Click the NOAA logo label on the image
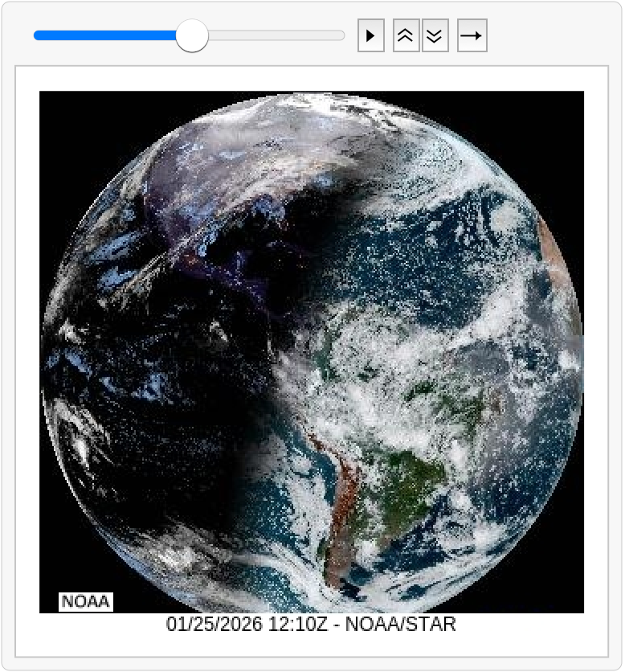625x672 pixels. [x=86, y=601]
